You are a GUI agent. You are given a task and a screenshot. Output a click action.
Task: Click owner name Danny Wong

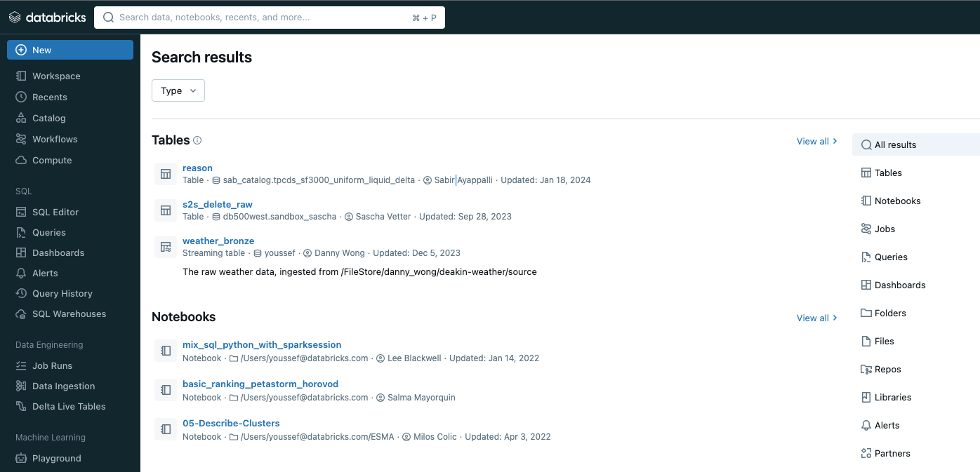(x=338, y=253)
